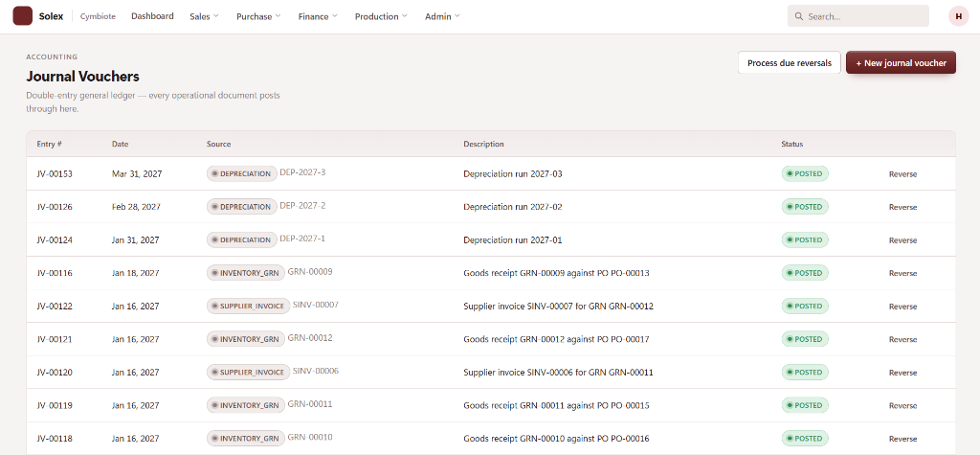Reverse journal entry JV-00153
The image size is (980, 455).
(902, 174)
